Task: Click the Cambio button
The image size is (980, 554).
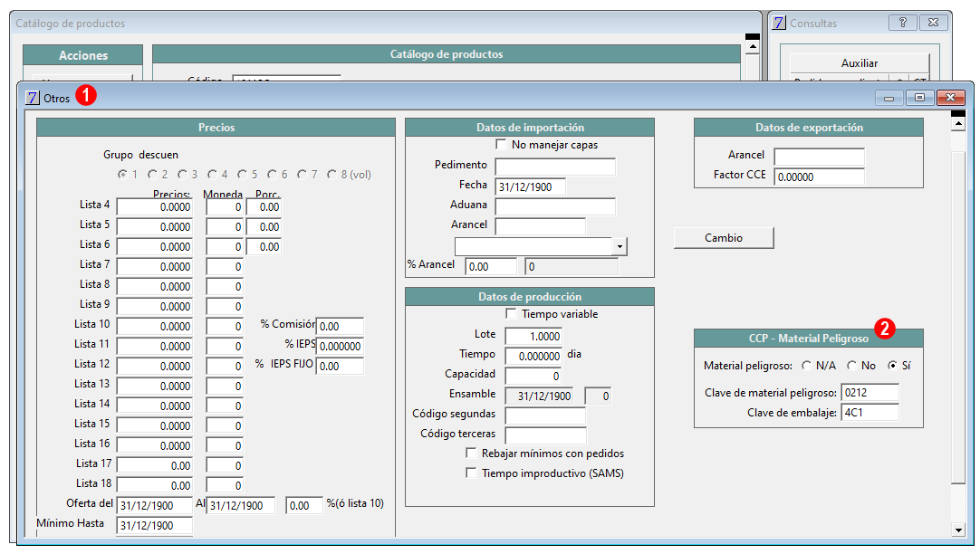Action: [724, 238]
